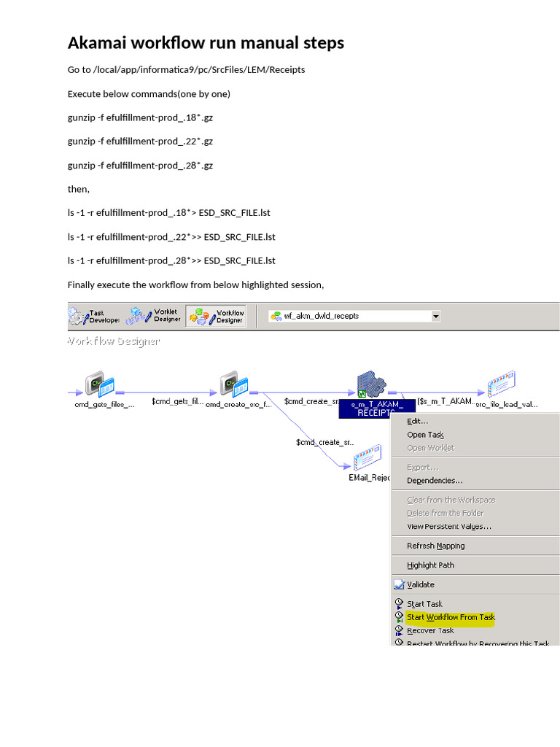Viewport: 560px width, 747px height.
Task: Select the cmd_gets_files command task icon
Action: pyautogui.click(x=99, y=384)
